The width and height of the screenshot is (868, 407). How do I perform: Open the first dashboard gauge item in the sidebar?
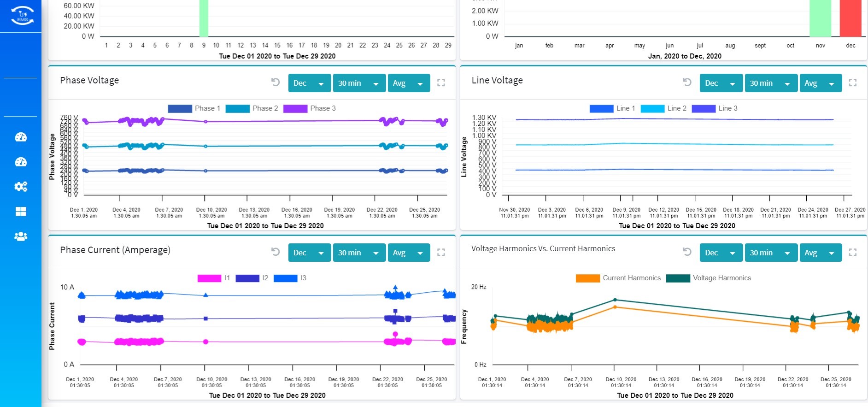[x=21, y=137]
